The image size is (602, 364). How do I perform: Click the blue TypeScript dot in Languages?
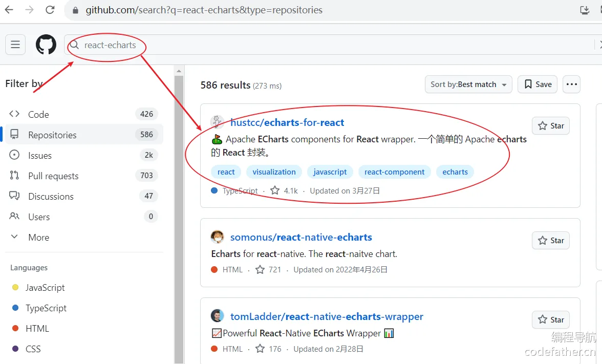click(15, 308)
